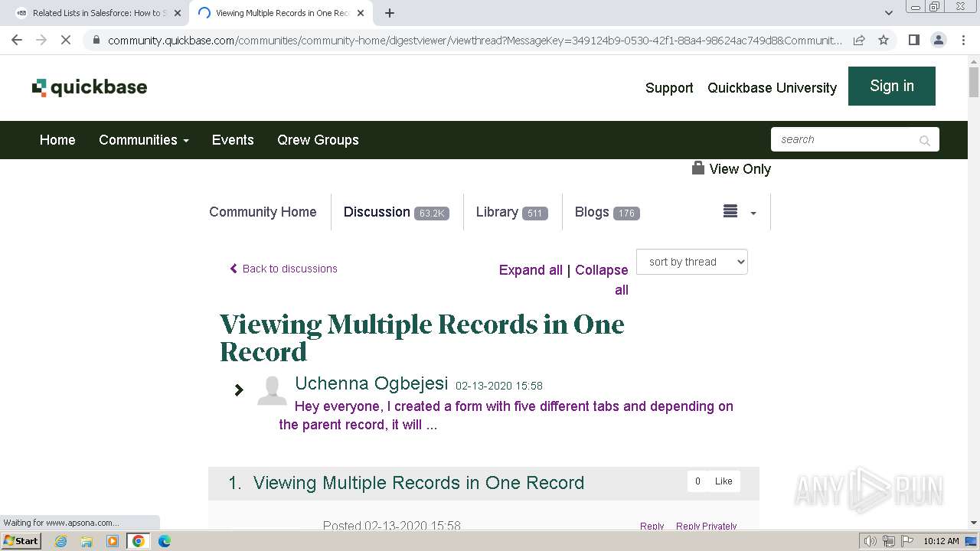Image resolution: width=980 pixels, height=551 pixels.
Task: Like the Viewing Multiple Records post
Action: [724, 481]
